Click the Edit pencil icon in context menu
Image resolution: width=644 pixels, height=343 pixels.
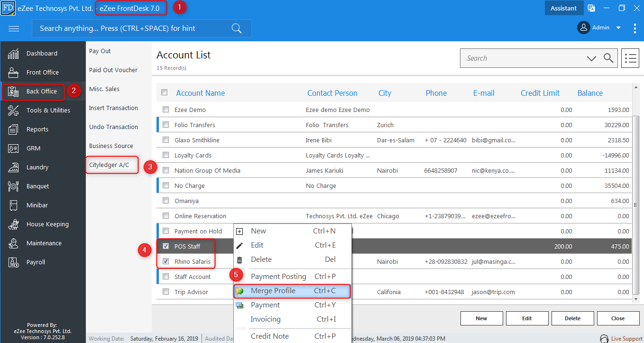(x=239, y=246)
